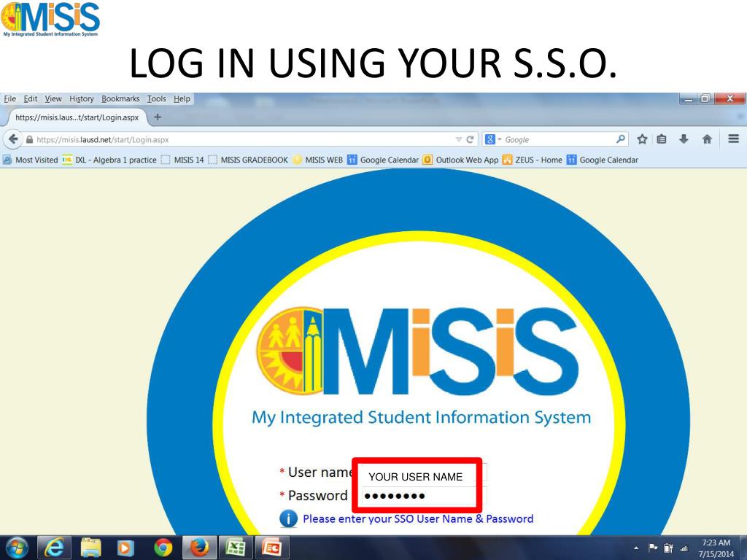Click the Password input field
The image size is (747, 560).
[423, 496]
